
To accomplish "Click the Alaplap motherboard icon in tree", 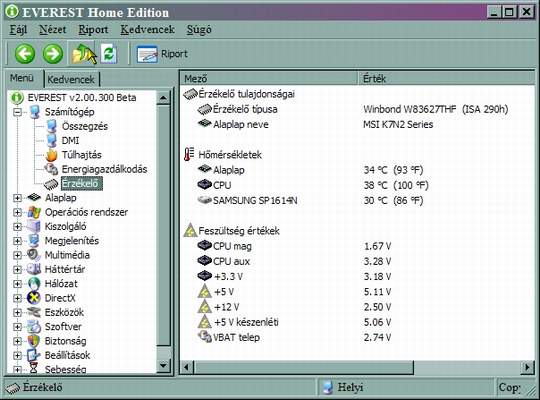I will (x=34, y=197).
